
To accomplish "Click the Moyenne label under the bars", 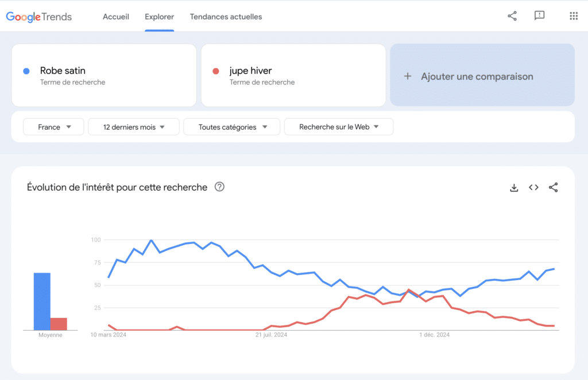I will (x=51, y=335).
